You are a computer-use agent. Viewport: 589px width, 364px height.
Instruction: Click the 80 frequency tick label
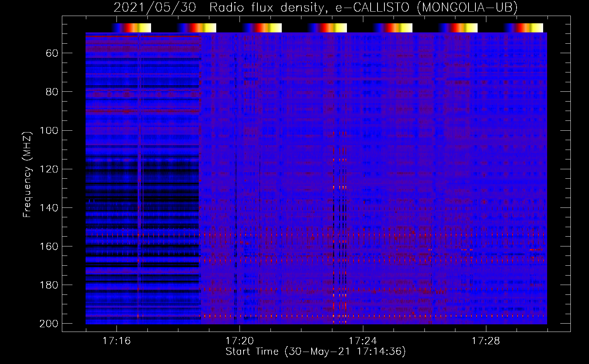52,92
